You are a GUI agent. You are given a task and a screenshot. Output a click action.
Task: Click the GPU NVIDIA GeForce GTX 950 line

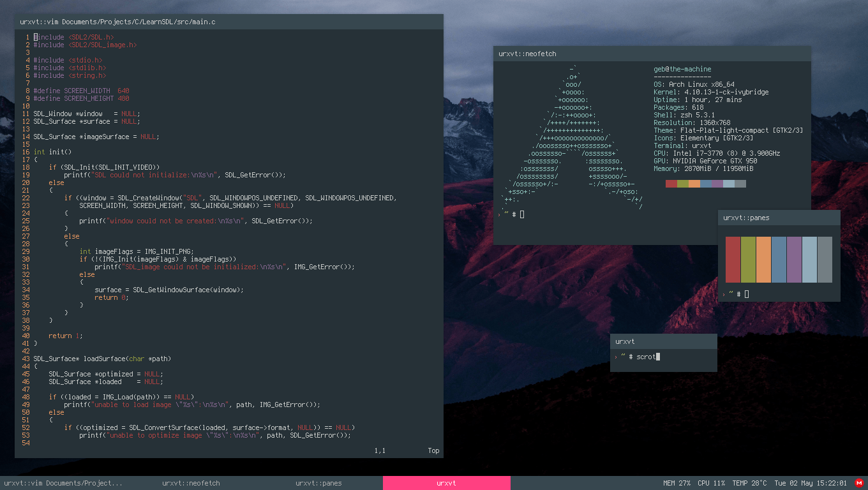705,161
